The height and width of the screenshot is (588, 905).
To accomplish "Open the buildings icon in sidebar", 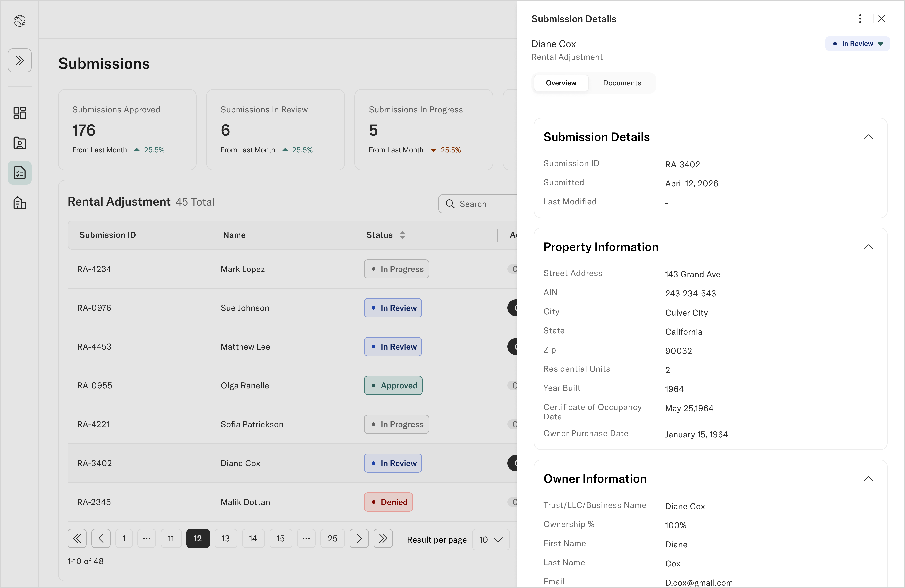I will pyautogui.click(x=20, y=203).
